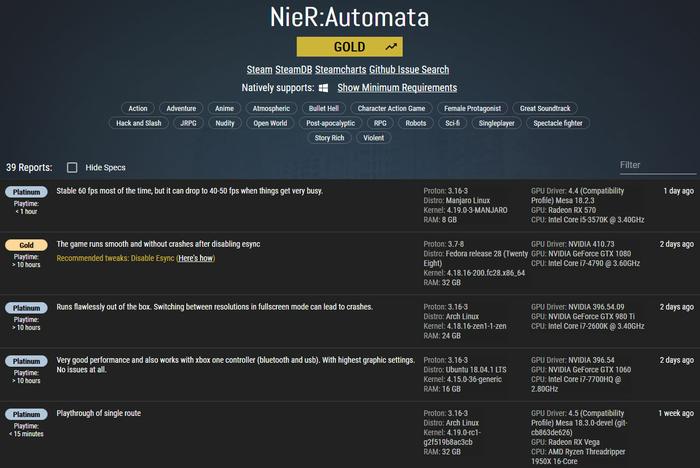Viewport: 700px width, 468px height.
Task: Click the "1 week ago" timestamp
Action: click(676, 414)
